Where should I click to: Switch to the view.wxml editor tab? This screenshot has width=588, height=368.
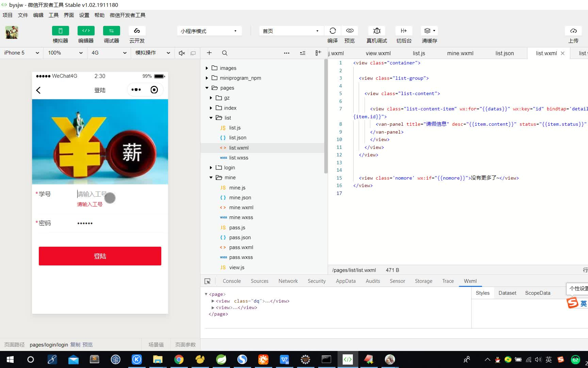click(378, 53)
